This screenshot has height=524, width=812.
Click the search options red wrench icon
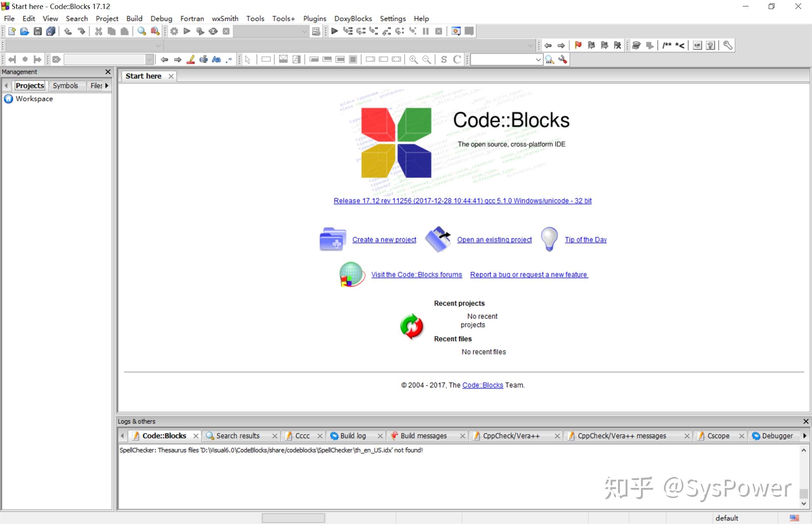pos(563,59)
